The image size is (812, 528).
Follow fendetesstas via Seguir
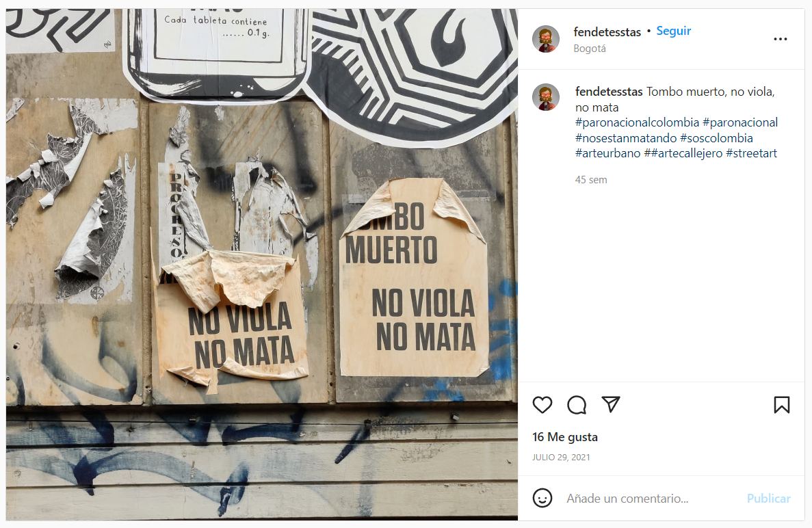click(673, 31)
